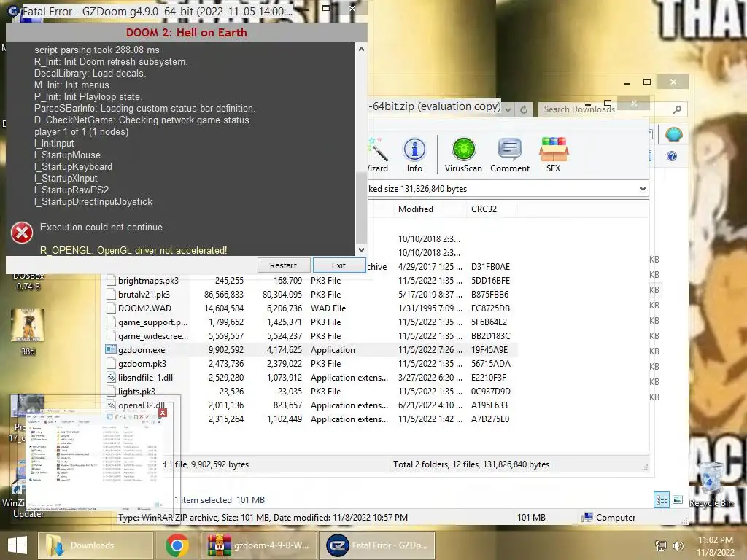Click the network icon in system tray

pyautogui.click(x=661, y=546)
